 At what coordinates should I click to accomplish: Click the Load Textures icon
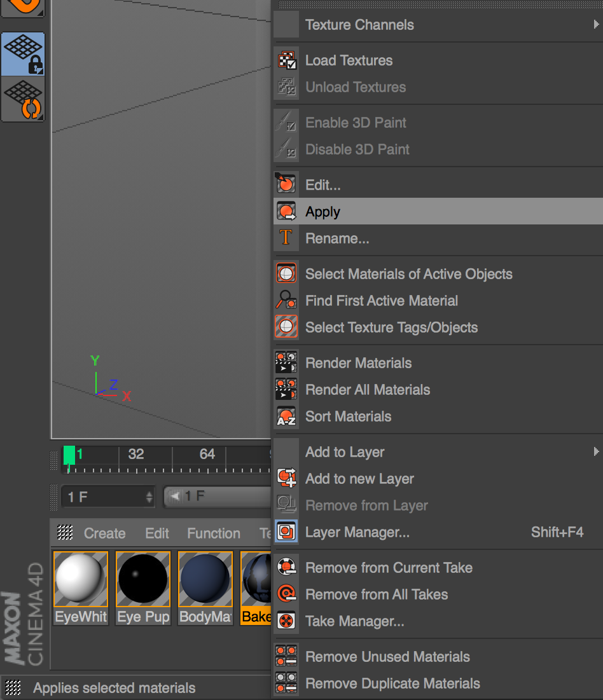pos(286,60)
